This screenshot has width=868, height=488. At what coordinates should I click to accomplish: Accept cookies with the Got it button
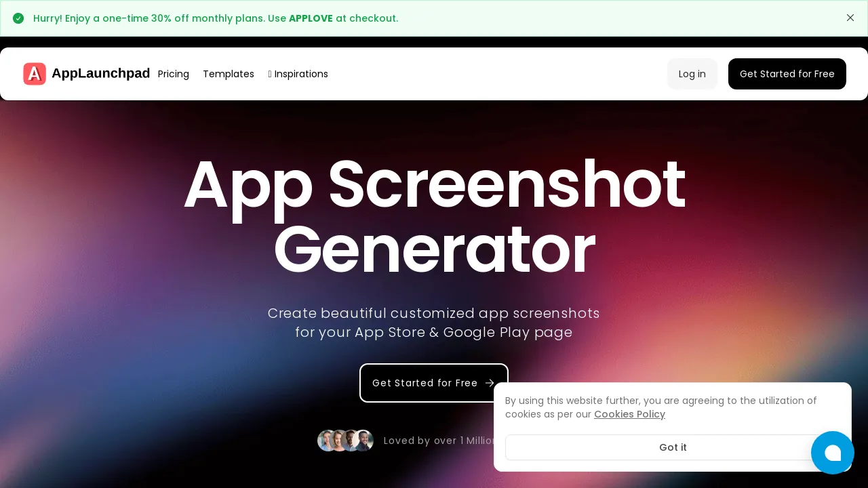[673, 447]
